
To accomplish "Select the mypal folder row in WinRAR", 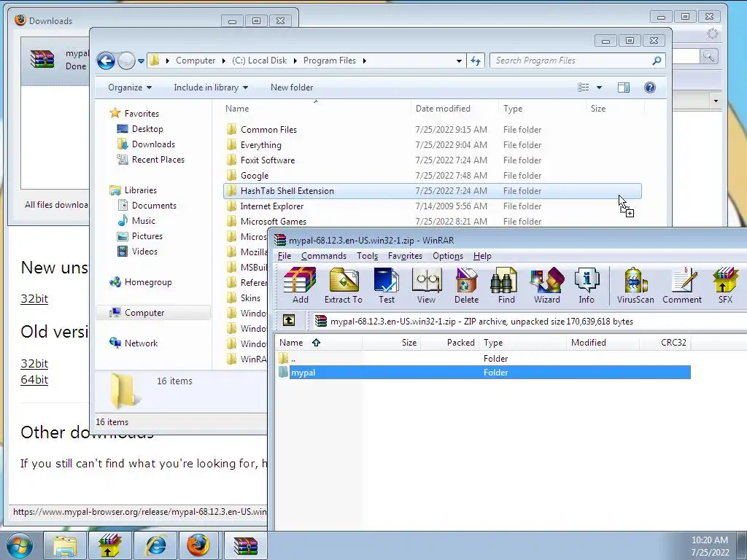I will pos(484,373).
